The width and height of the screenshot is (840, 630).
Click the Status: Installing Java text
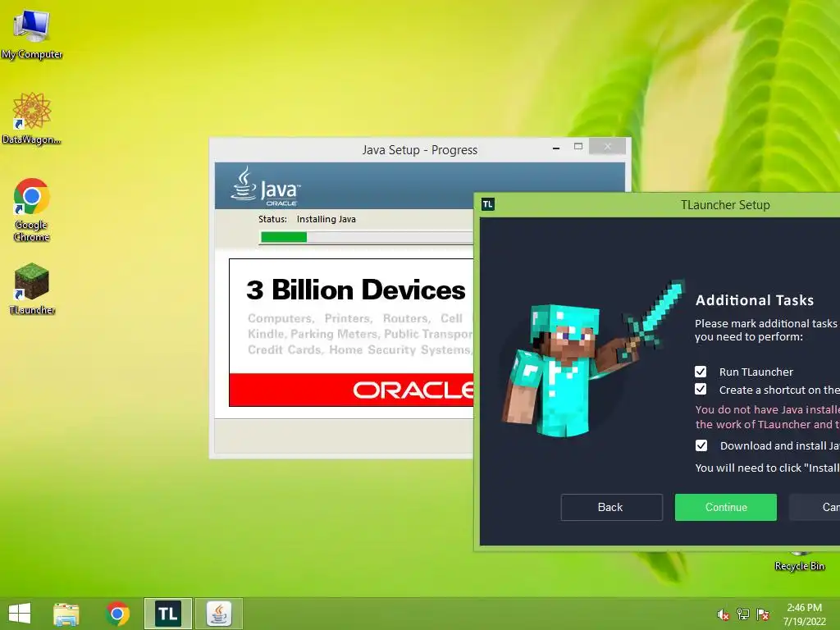tap(307, 219)
